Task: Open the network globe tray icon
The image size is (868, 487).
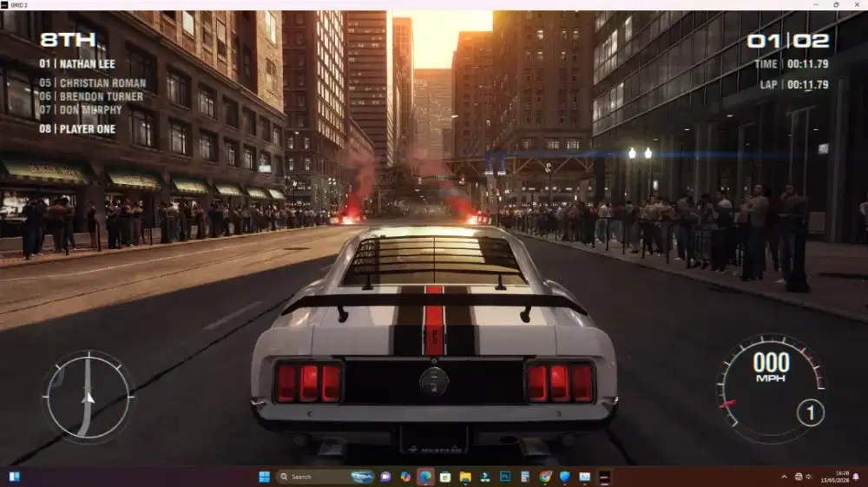Action: (x=799, y=477)
